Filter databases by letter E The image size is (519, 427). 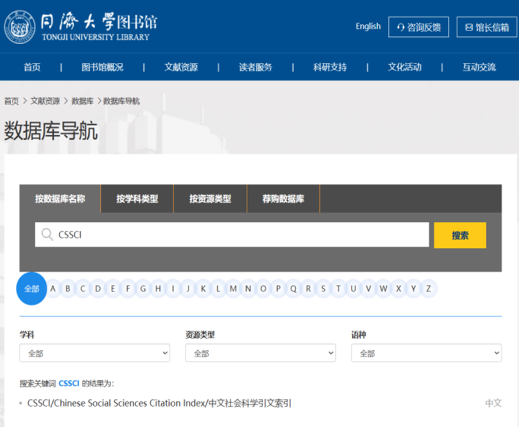click(113, 289)
